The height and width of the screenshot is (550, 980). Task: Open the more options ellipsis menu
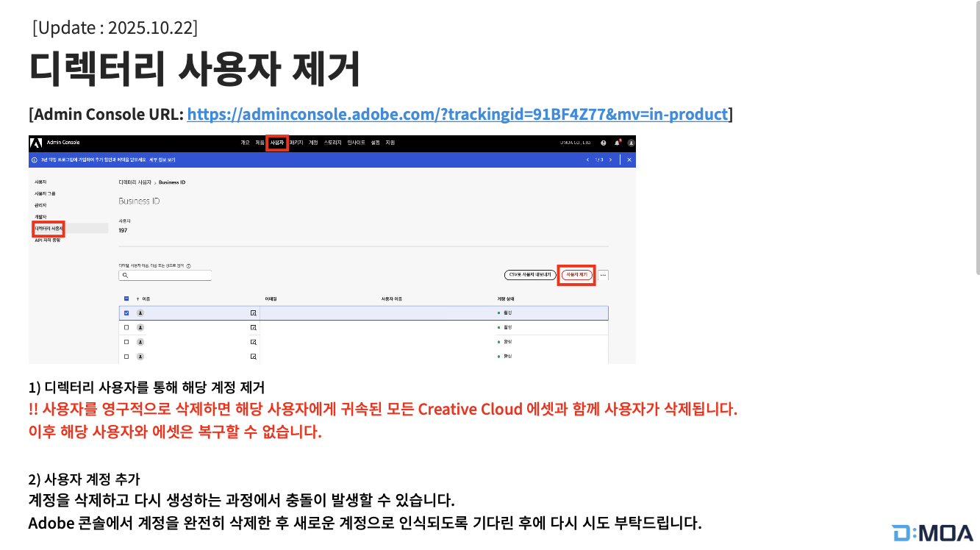tap(603, 275)
